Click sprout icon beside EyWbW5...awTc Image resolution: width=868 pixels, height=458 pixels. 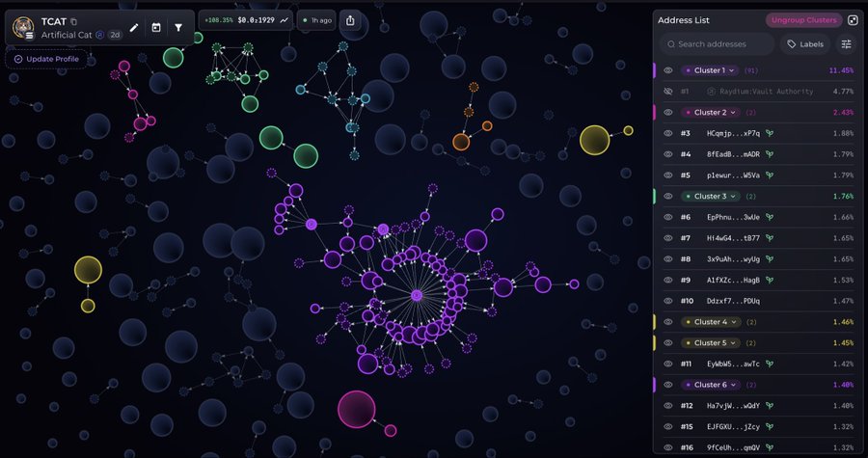(769, 364)
